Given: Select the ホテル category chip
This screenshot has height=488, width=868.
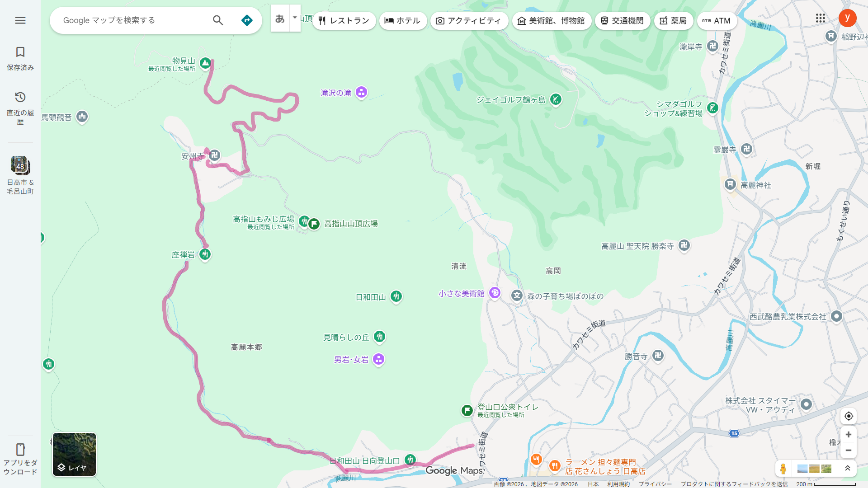Looking at the screenshot, I should point(403,21).
